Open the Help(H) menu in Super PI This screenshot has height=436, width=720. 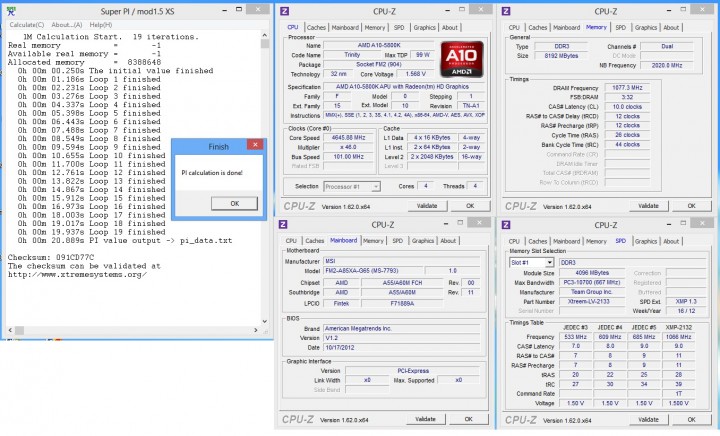(x=101, y=25)
